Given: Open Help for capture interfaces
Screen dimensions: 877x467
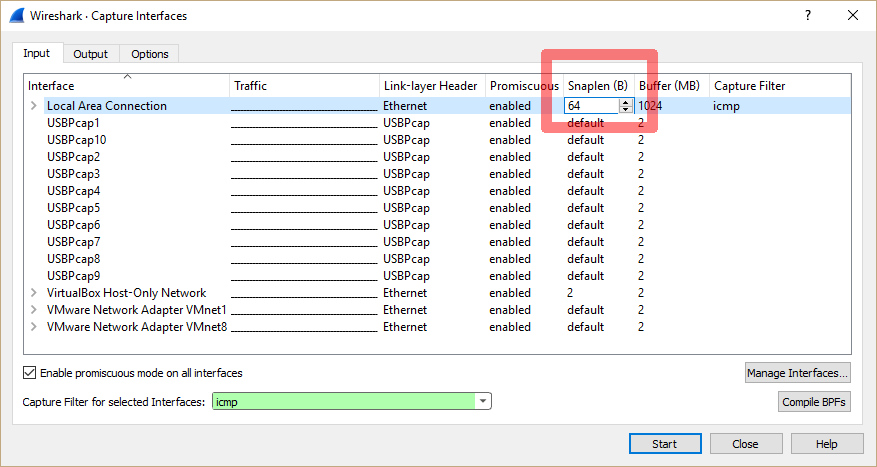Looking at the screenshot, I should click(827, 444).
